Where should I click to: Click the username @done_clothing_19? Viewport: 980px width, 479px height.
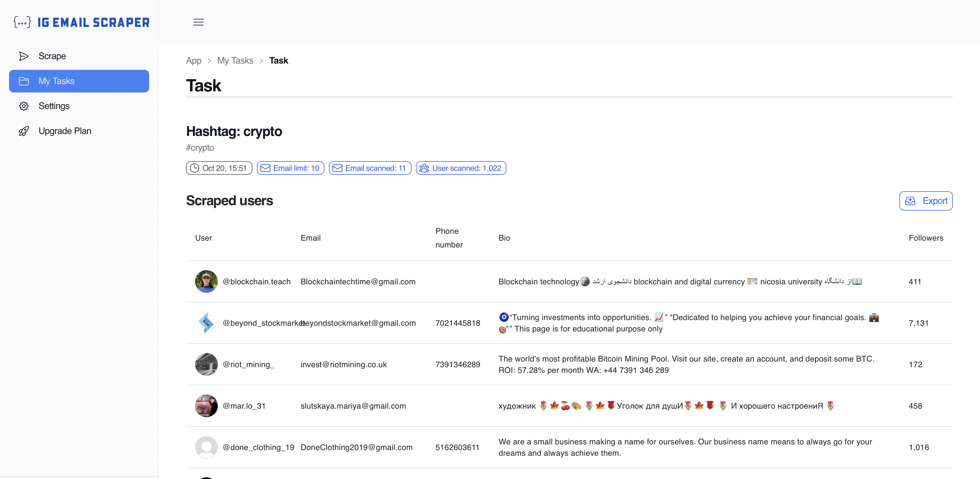click(x=258, y=448)
